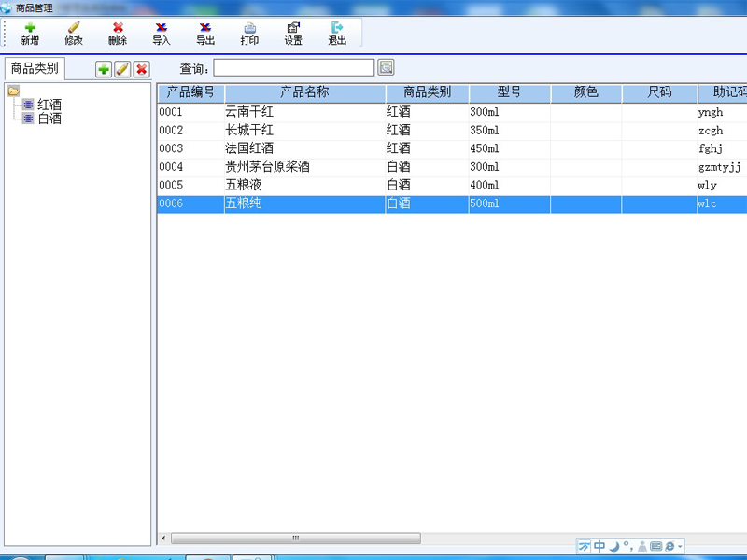
Task: Click the horizontal scrollbar thumb under the table
Action: point(295,538)
